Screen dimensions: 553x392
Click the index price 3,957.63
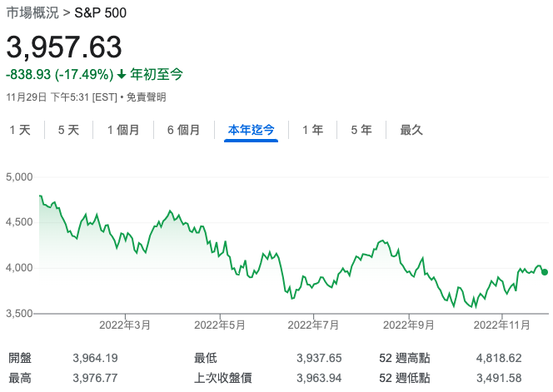[64, 47]
